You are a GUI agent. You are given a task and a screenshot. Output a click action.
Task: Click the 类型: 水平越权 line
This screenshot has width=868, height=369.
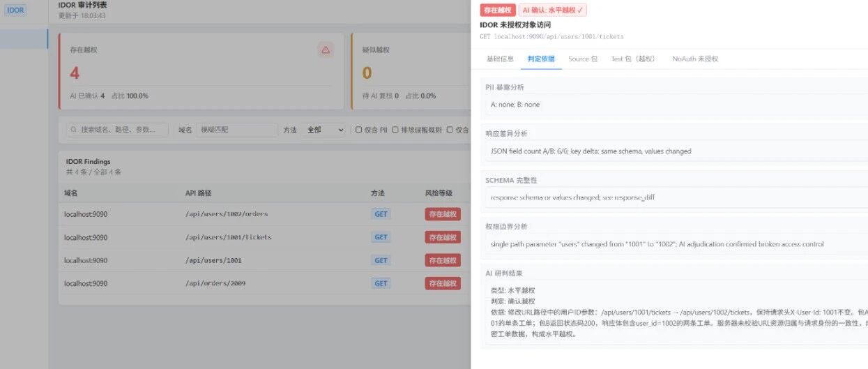(x=512, y=290)
